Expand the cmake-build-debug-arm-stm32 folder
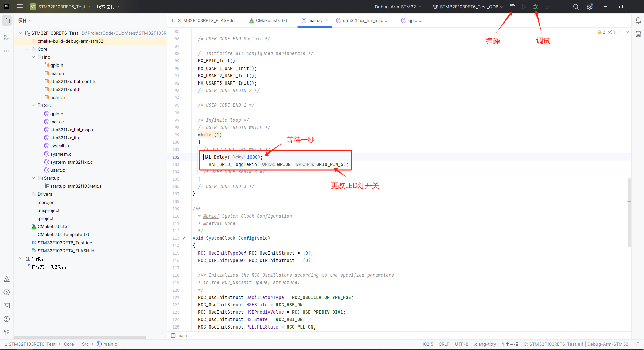The image size is (644, 350). [27, 41]
